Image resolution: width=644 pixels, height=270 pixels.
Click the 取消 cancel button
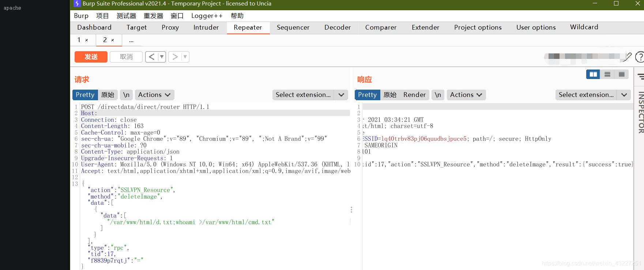click(x=126, y=57)
